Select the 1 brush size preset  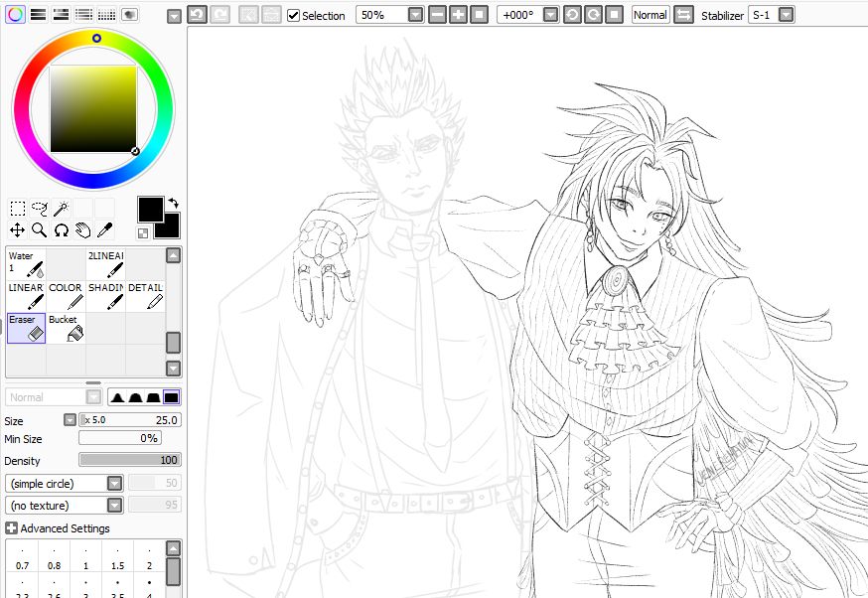pyautogui.click(x=85, y=558)
